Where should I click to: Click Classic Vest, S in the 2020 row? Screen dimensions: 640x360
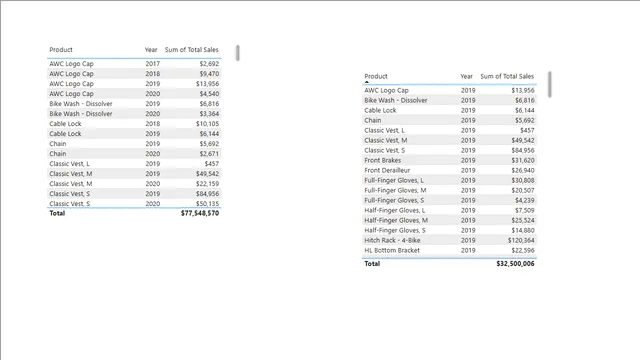click(x=70, y=204)
